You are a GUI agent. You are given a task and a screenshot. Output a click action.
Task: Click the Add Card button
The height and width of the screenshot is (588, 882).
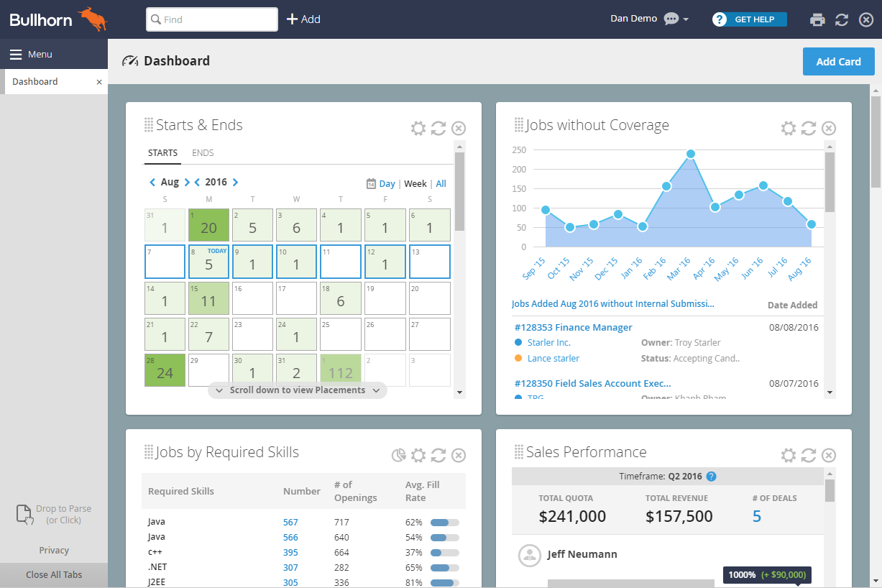[838, 61]
